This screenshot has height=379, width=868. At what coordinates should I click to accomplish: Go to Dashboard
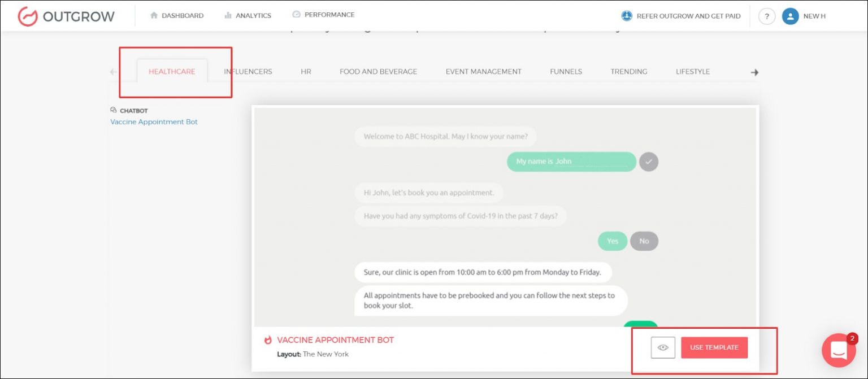[177, 16]
